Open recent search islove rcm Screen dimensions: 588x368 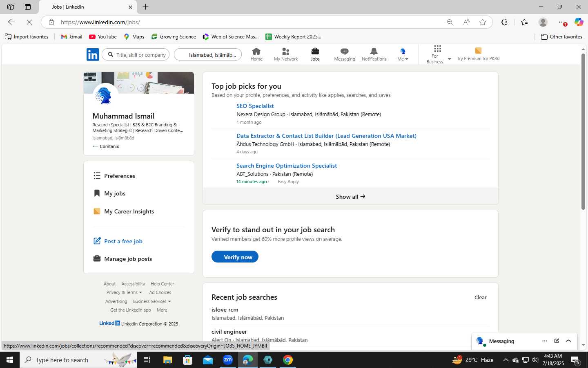coord(225,310)
